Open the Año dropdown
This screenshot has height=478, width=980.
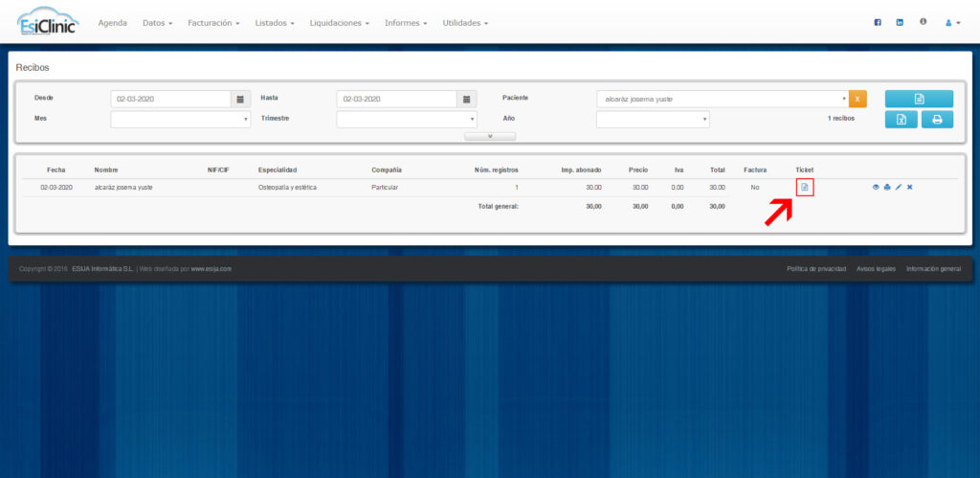(653, 120)
